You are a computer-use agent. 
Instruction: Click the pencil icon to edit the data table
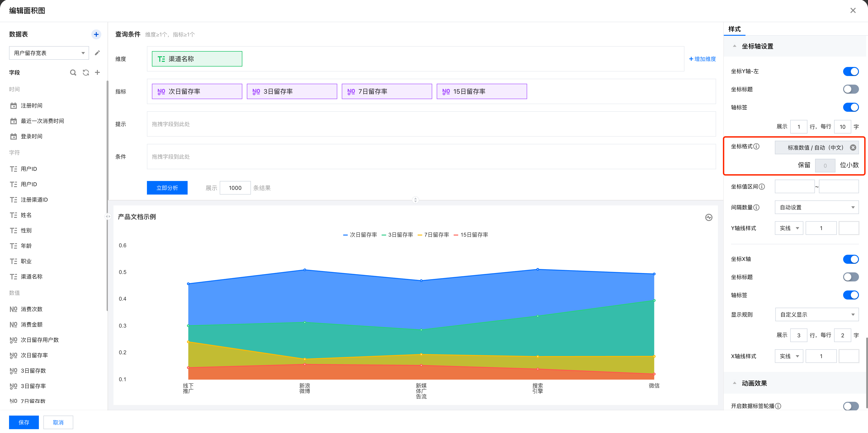(x=97, y=53)
